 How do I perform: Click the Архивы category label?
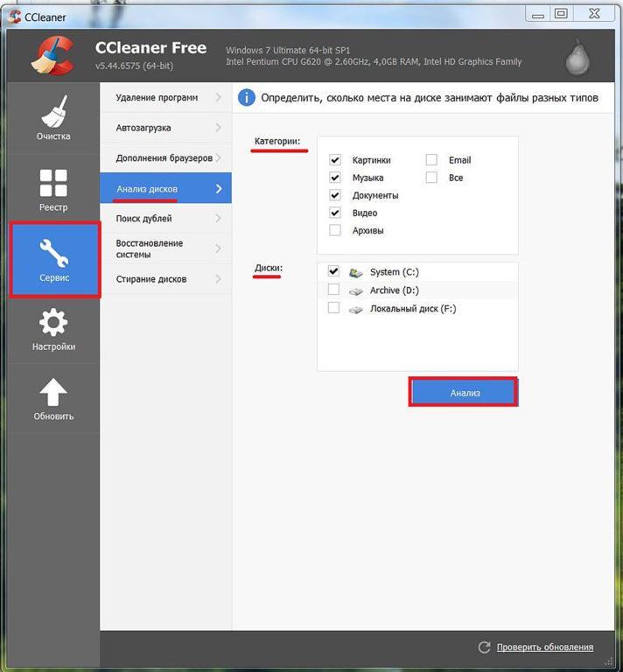coord(367,231)
